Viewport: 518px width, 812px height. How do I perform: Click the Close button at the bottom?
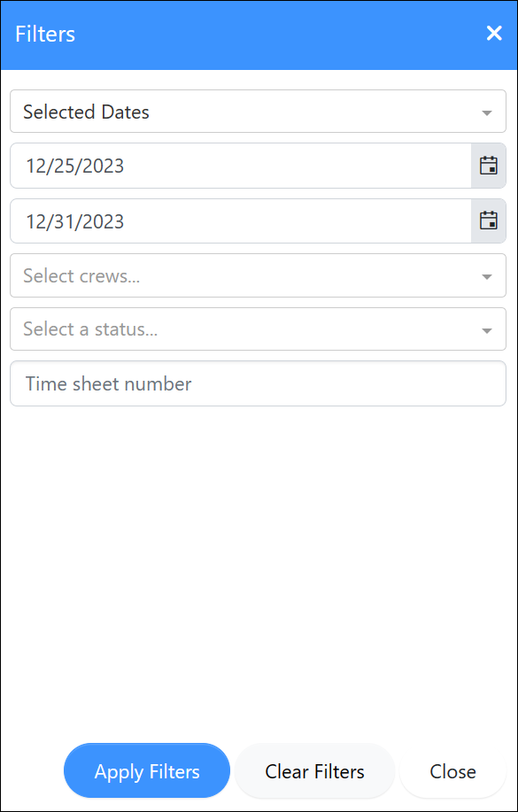click(452, 771)
